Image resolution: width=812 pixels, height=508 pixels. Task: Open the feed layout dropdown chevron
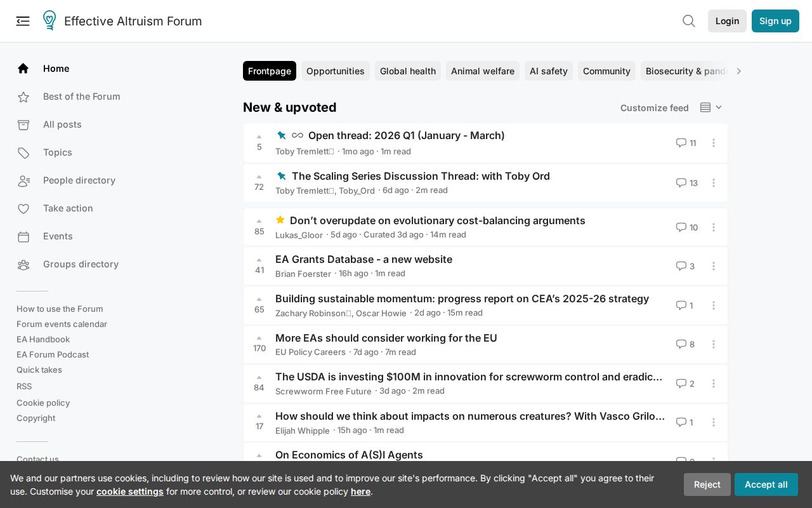(x=719, y=107)
